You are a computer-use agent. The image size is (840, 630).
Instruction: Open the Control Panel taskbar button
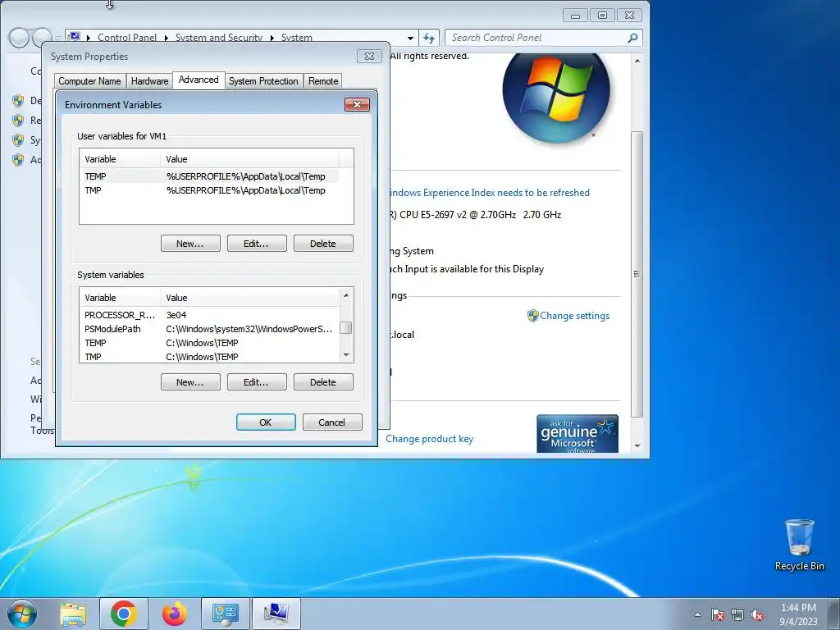click(x=225, y=614)
